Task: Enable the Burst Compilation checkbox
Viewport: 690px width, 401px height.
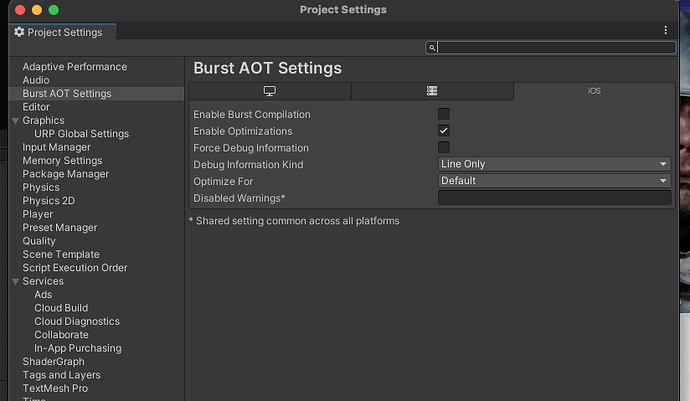Action: point(444,114)
